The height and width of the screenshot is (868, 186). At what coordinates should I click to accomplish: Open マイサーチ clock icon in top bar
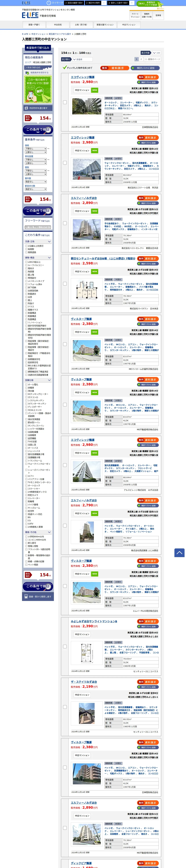point(49,3)
